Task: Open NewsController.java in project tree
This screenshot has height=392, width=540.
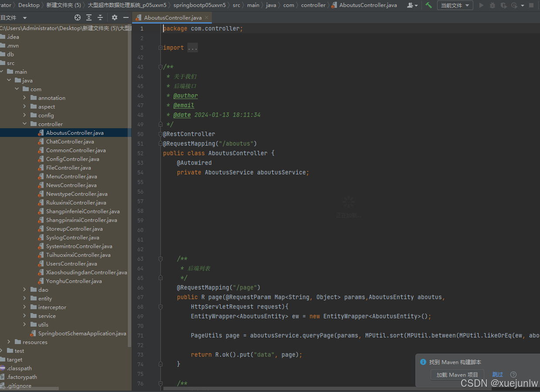Action: pos(71,185)
